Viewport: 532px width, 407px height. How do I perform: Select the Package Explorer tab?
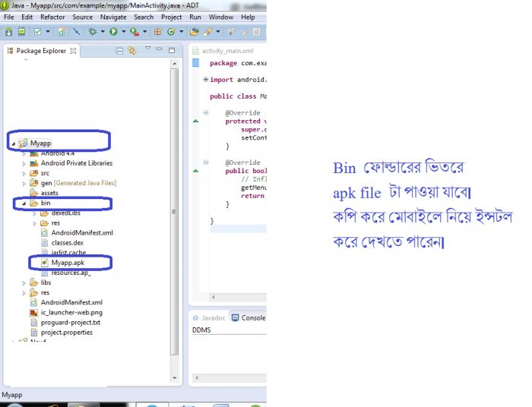41,51
